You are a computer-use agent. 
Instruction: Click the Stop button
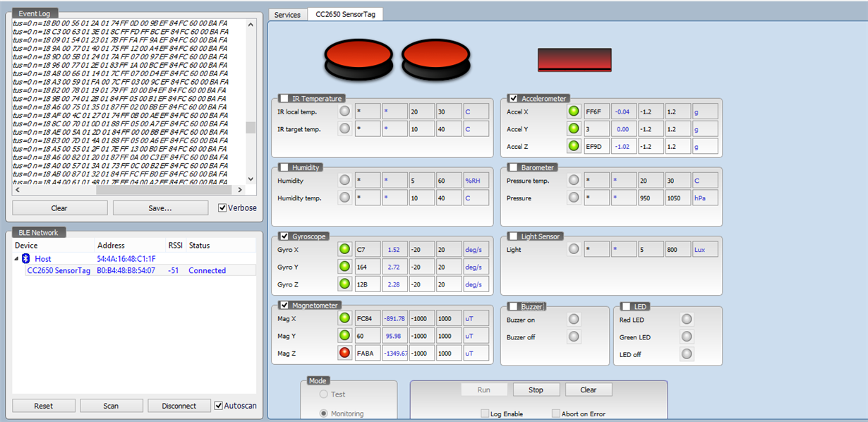click(x=536, y=390)
